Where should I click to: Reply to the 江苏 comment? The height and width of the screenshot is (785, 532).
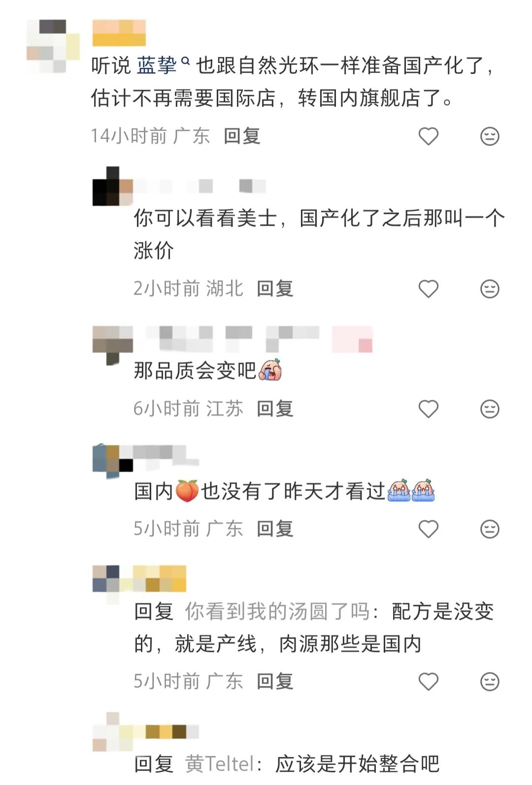275,409
